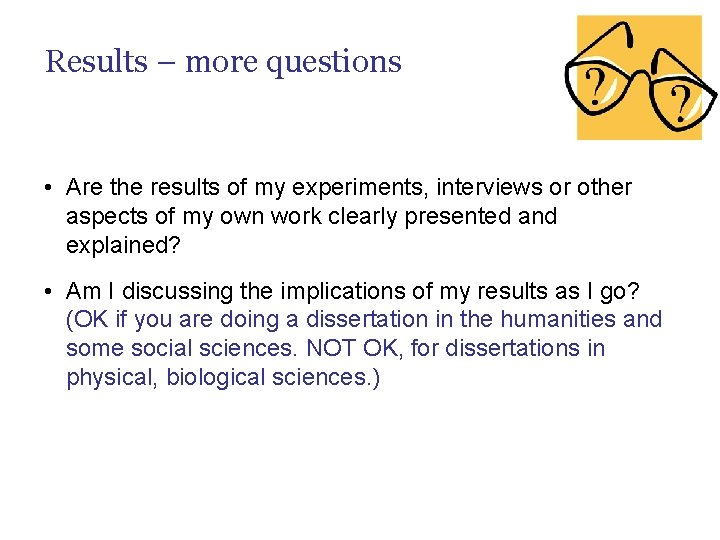Click the word 'Results' in the title
720x540 pixels.
coord(96,62)
